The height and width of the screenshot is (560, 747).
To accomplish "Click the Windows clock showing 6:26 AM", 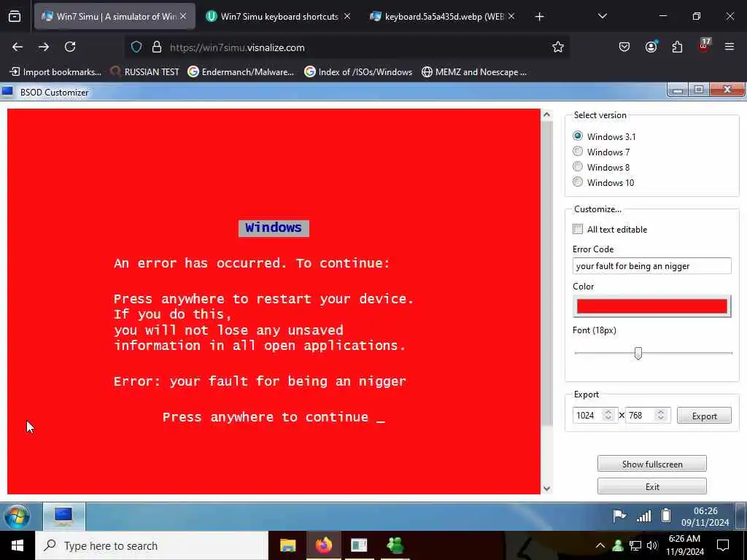I will [684, 545].
